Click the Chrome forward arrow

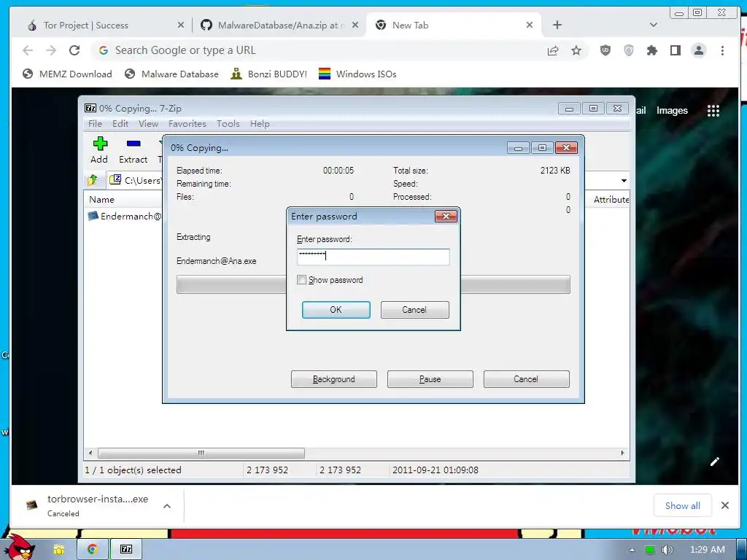click(51, 50)
